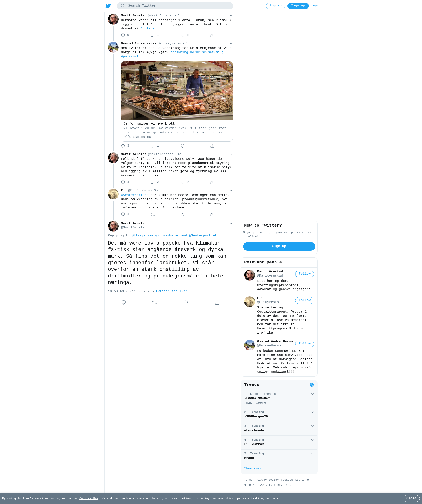The width and height of the screenshot is (422, 504).
Task: Focus the Search Twitter field
Action: click(x=175, y=6)
